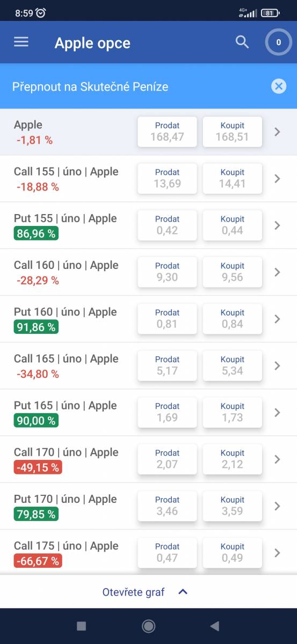The height and width of the screenshot is (644, 297).
Task: Expand the Put 170 úno Apple chevron
Action: [277, 506]
